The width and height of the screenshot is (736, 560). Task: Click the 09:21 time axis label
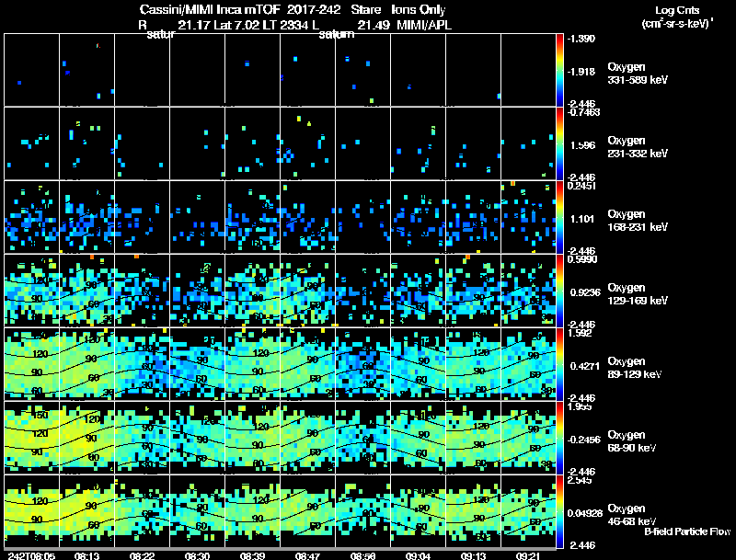coord(528,556)
